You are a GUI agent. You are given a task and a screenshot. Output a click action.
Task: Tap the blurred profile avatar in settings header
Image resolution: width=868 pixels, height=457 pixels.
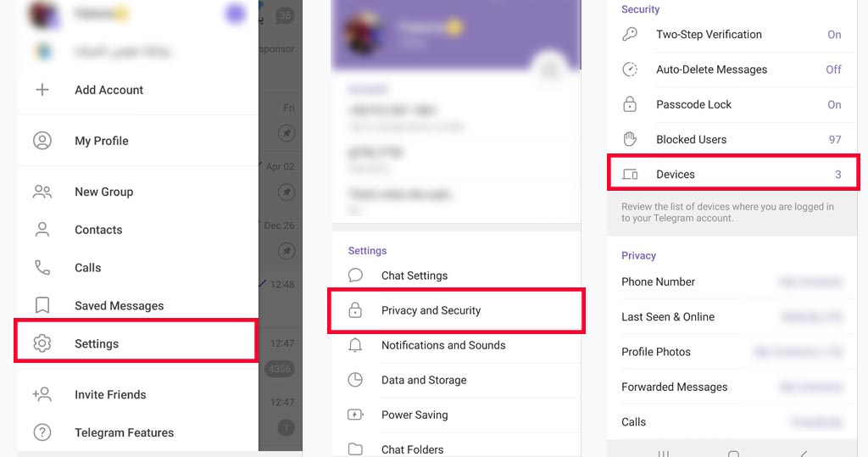click(364, 33)
